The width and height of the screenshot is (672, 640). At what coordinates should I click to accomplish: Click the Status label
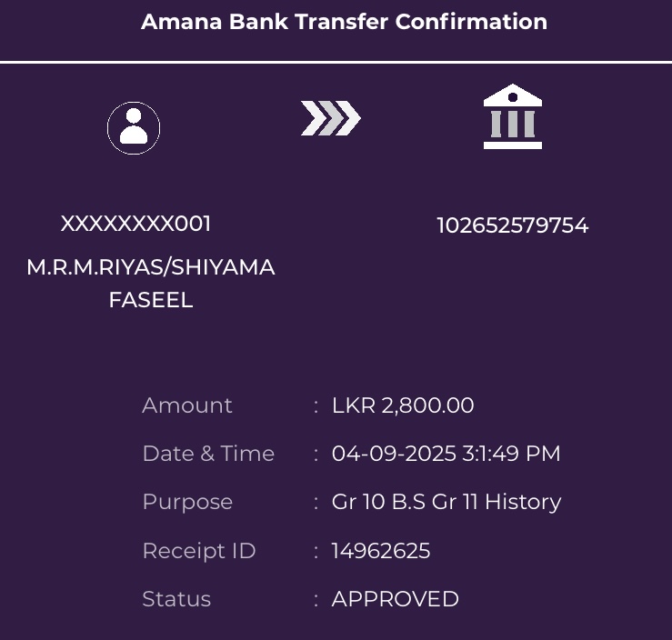coord(176,599)
